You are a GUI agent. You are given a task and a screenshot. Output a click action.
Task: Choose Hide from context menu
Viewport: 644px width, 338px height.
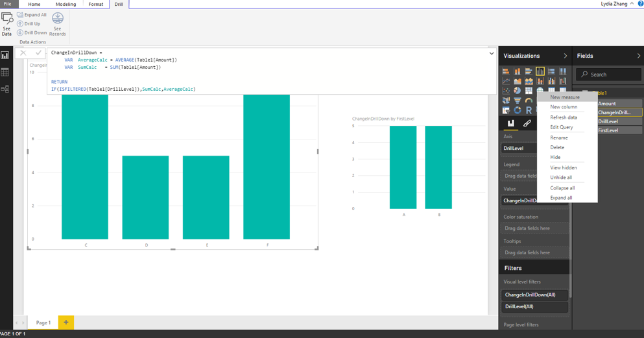point(567,157)
